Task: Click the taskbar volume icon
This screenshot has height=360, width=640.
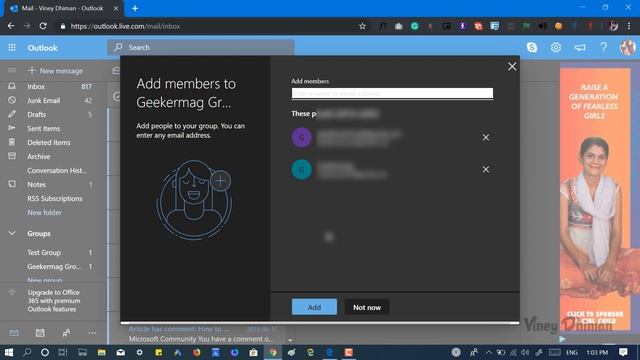Action: (525, 352)
